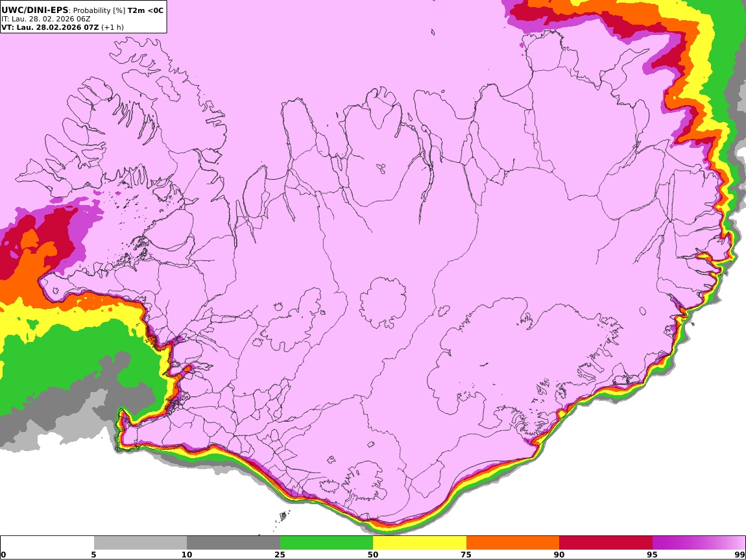Click the orange 75–90 legend band
Image resolution: width=746 pixels, height=560 pixels.
(513, 543)
